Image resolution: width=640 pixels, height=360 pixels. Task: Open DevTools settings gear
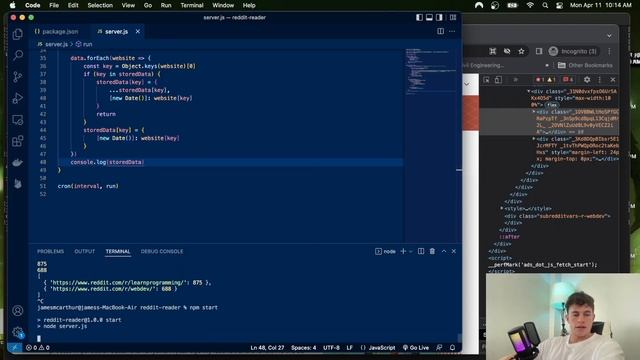[x=587, y=80]
